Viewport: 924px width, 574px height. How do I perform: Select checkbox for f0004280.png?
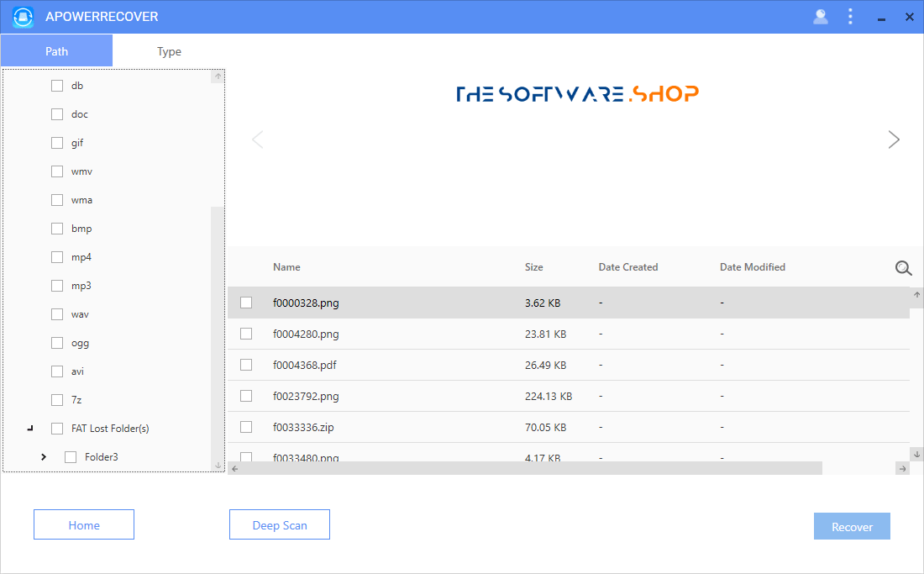click(x=246, y=334)
